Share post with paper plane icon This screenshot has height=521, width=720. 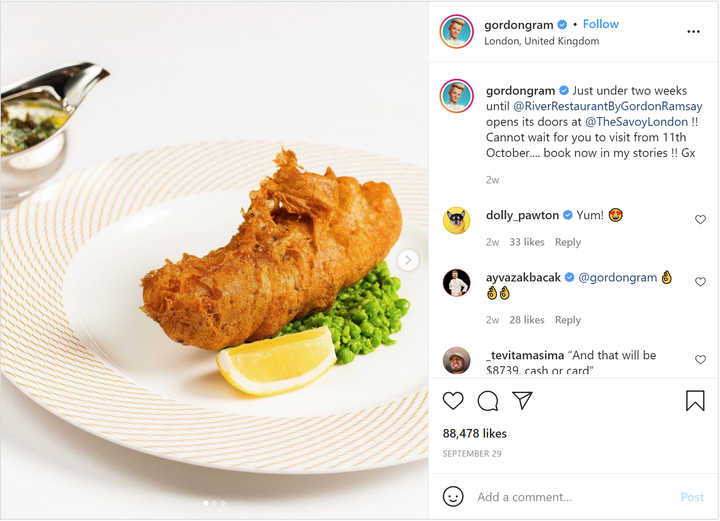pos(522,401)
